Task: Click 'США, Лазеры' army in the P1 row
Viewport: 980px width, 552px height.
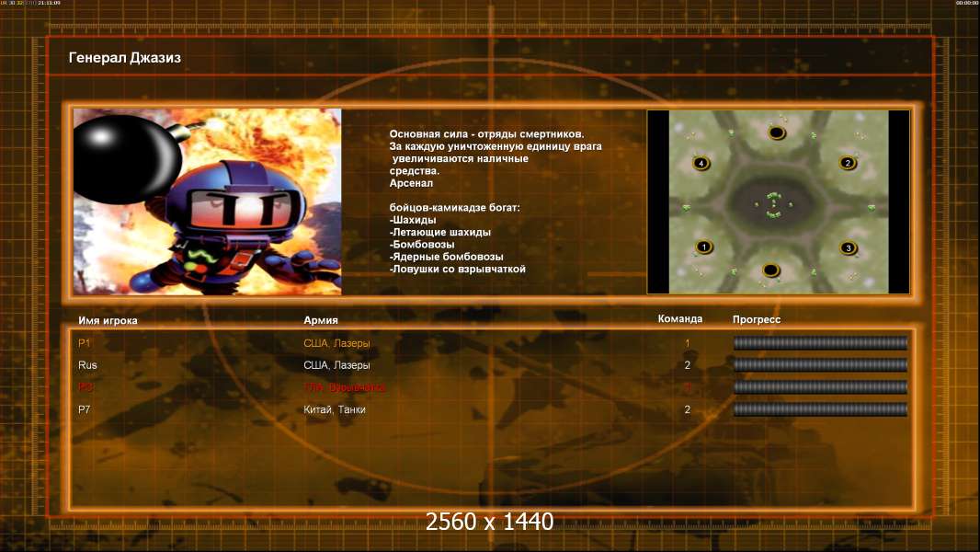Action: click(x=336, y=343)
